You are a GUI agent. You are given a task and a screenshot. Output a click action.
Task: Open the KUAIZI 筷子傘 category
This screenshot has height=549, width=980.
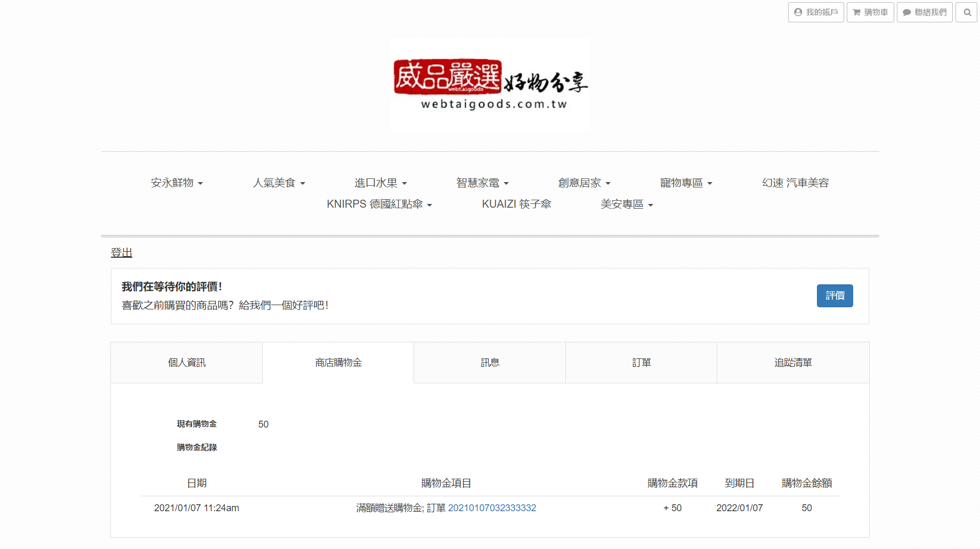pos(516,204)
